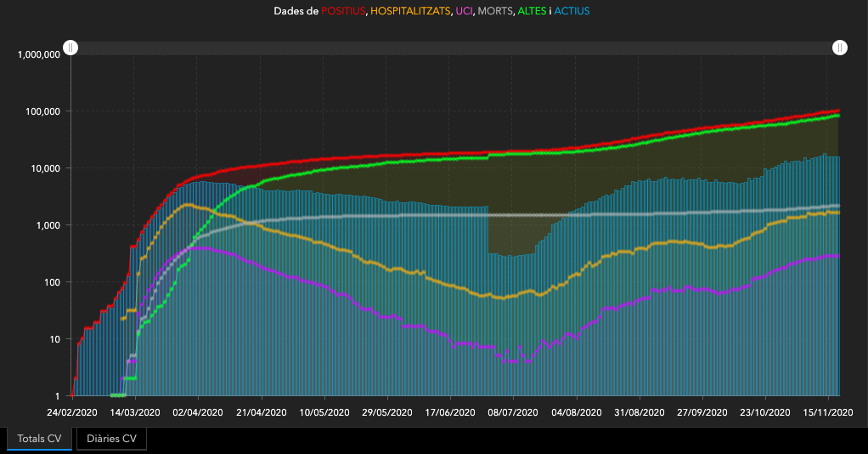Click the 29/05/2020 date label

387,412
